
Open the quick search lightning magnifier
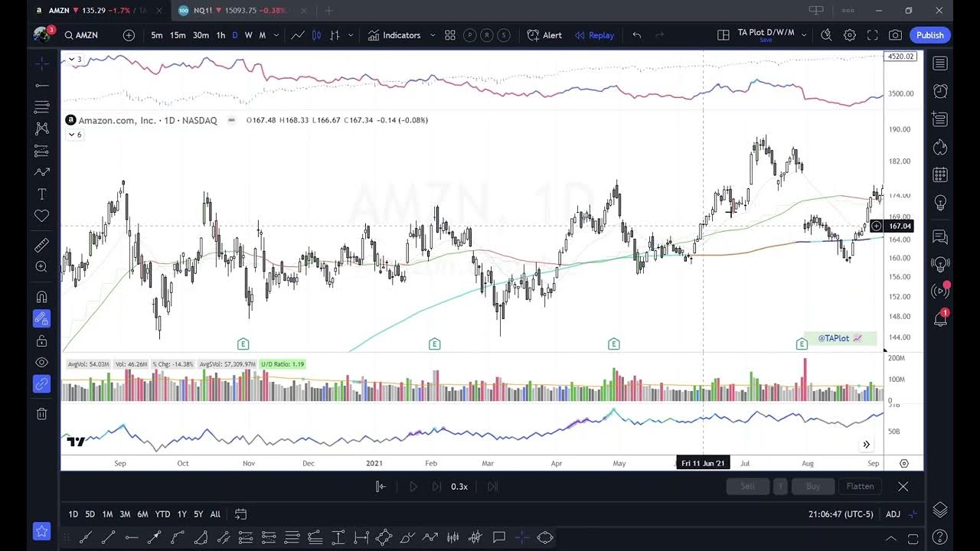(826, 35)
